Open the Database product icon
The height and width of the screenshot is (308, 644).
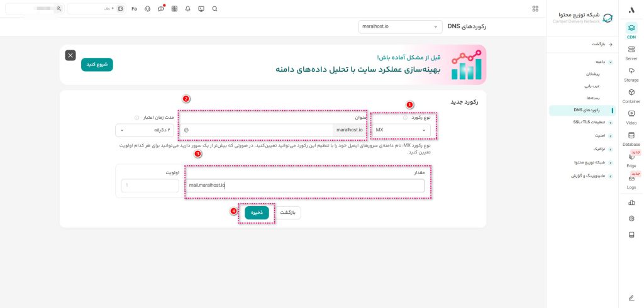click(631, 138)
